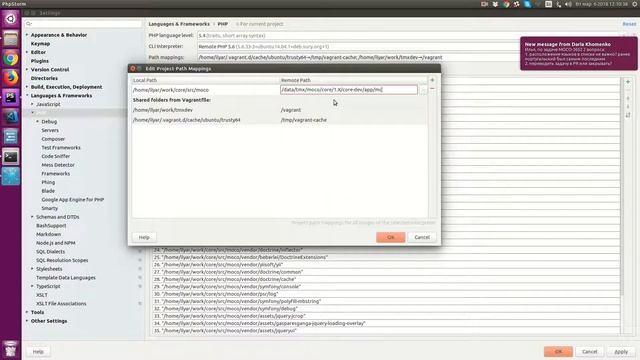Image resolution: width=640 pixels, height=360 pixels.
Task: Open Visual Studio Code from launcher
Action: point(11,117)
